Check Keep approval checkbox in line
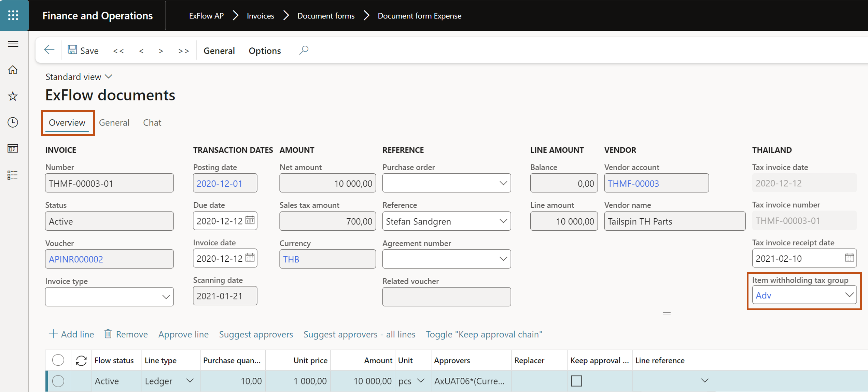This screenshot has height=392, width=868. [x=576, y=381]
